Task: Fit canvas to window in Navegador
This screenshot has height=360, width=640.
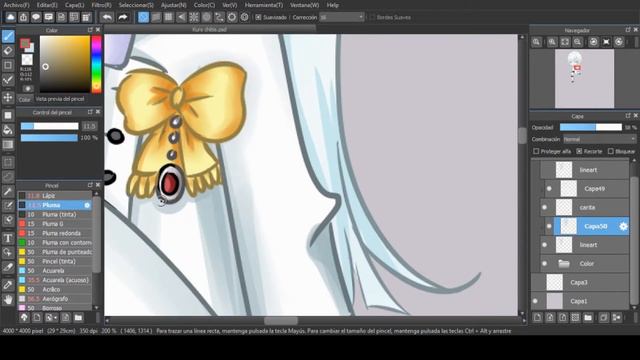Action: pos(565,42)
